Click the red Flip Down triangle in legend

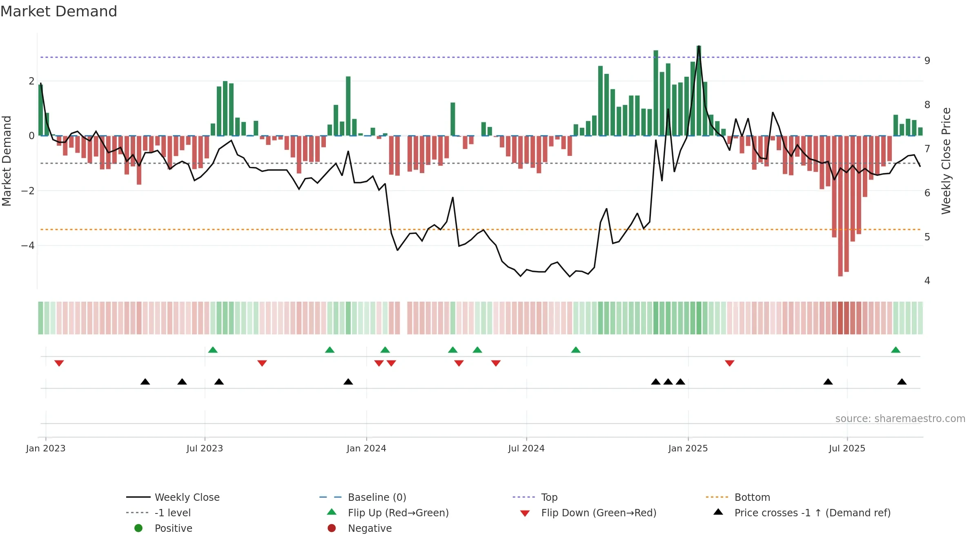[525, 513]
